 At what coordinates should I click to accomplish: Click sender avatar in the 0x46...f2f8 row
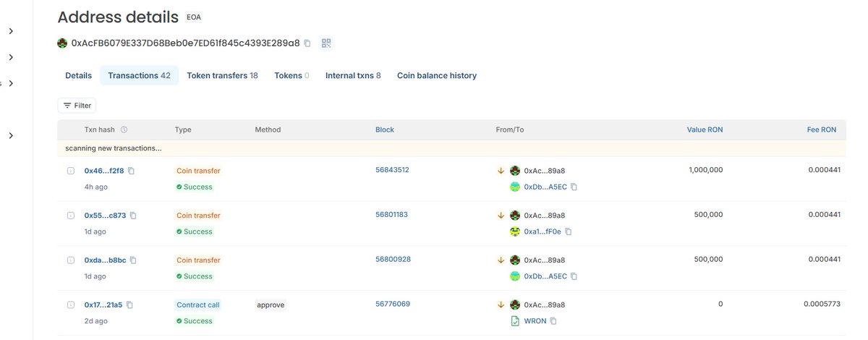[515, 171]
